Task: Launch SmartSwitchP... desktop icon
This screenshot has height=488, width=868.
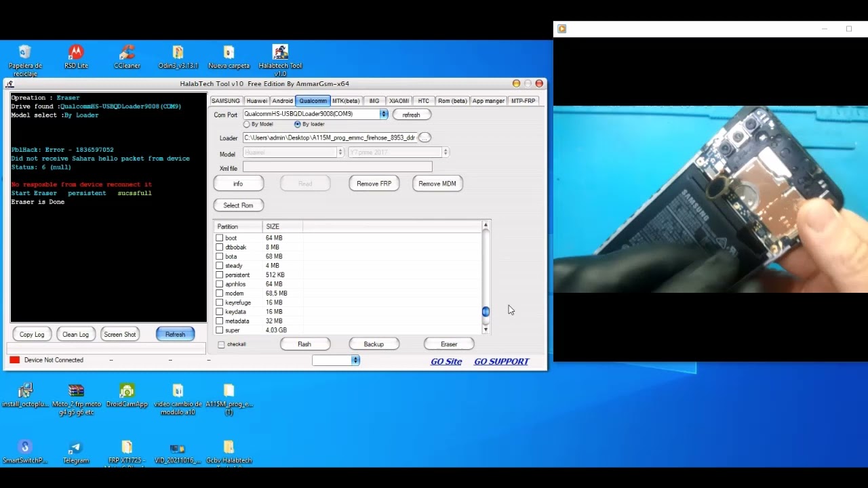Action: point(25,452)
